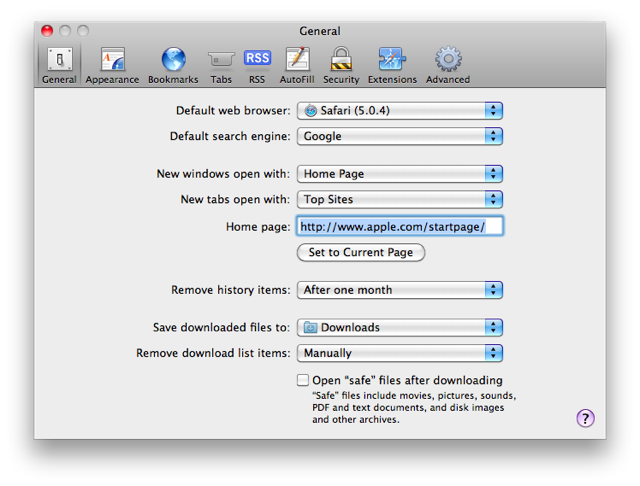The height and width of the screenshot is (486, 640).
Task: Open the Remove download list items dropdown
Action: (400, 353)
